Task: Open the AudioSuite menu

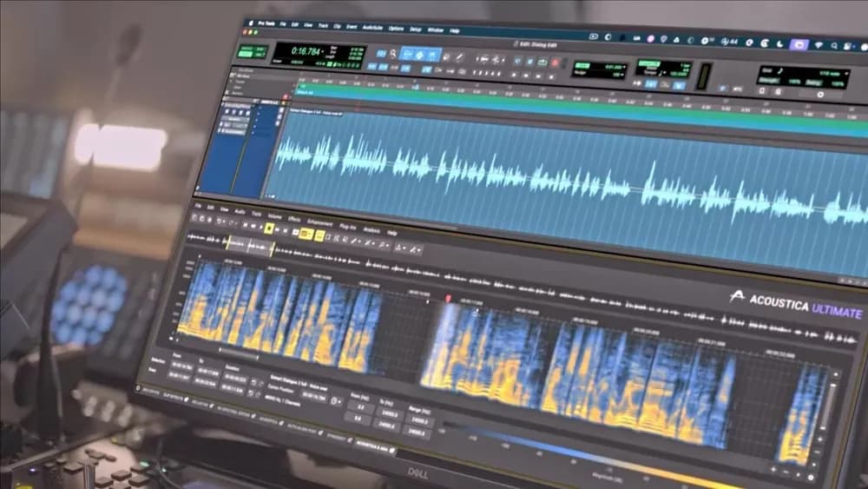Action: click(x=372, y=27)
